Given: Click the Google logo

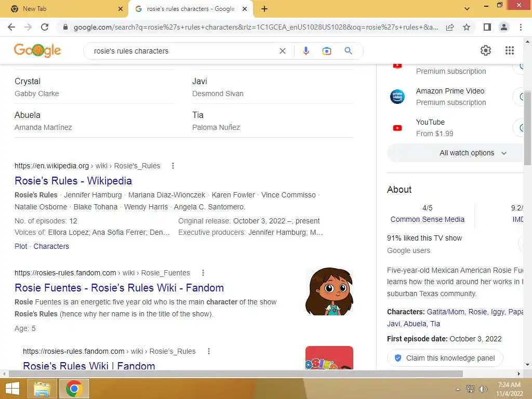Looking at the screenshot, I should tap(37, 50).
